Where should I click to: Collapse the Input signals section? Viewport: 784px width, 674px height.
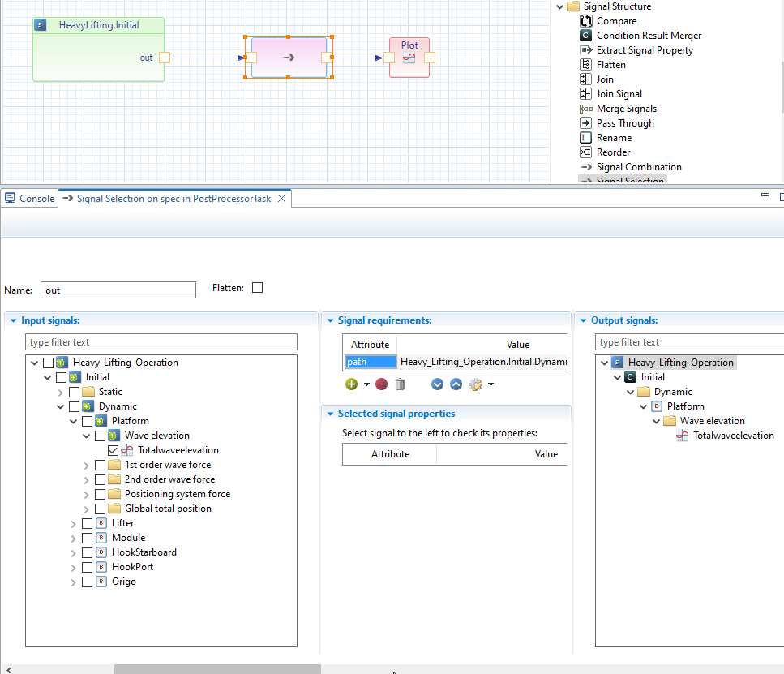14,320
